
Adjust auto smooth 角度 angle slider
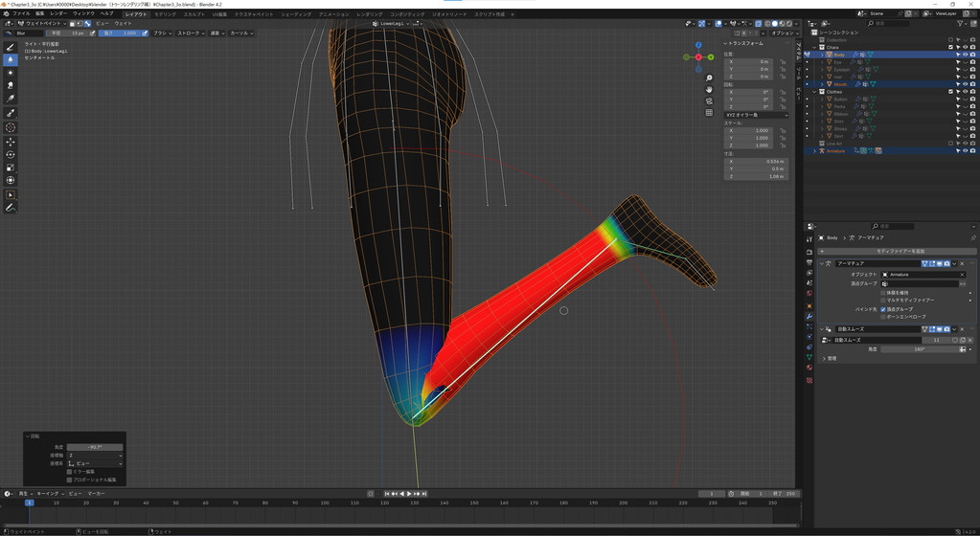coord(920,349)
